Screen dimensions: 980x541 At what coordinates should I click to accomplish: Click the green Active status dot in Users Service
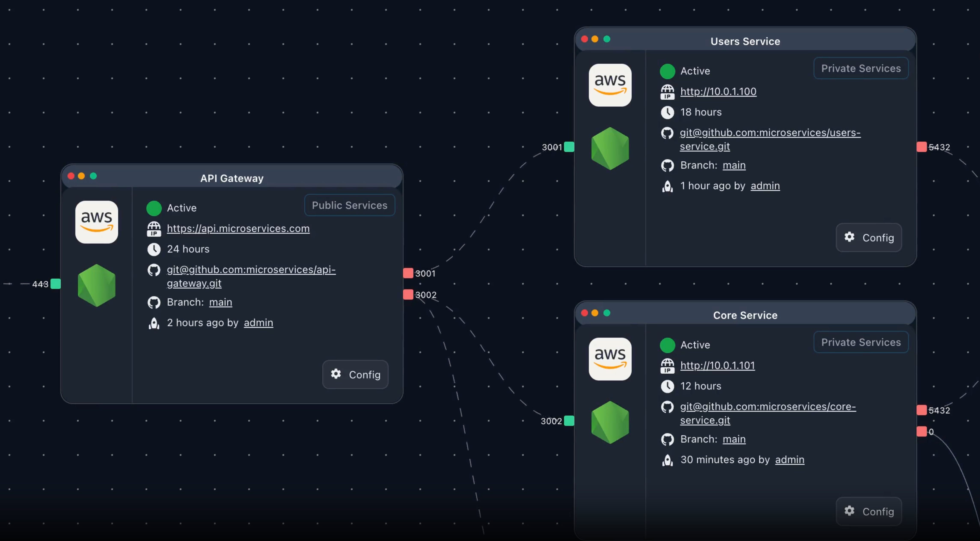coord(667,71)
